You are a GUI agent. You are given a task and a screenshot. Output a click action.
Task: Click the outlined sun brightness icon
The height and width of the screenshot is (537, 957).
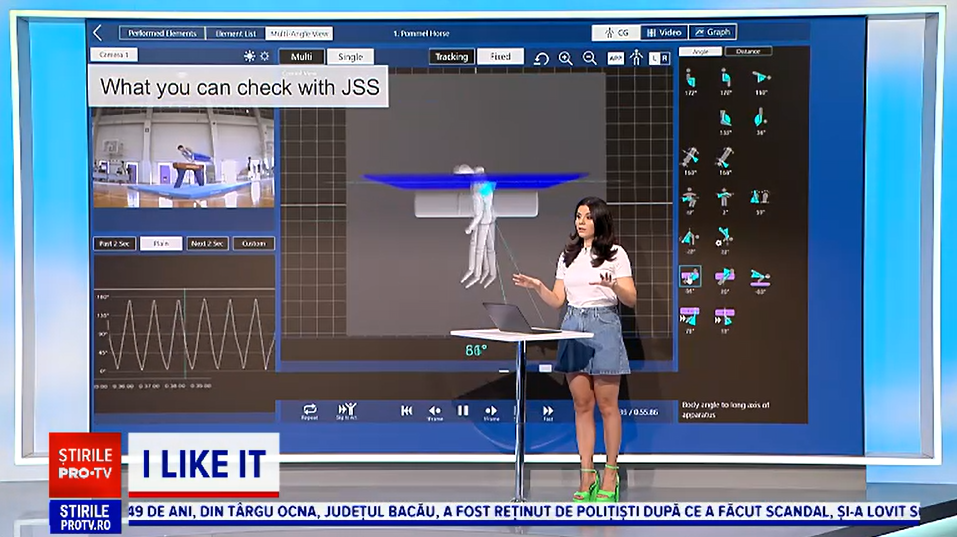coord(265,56)
